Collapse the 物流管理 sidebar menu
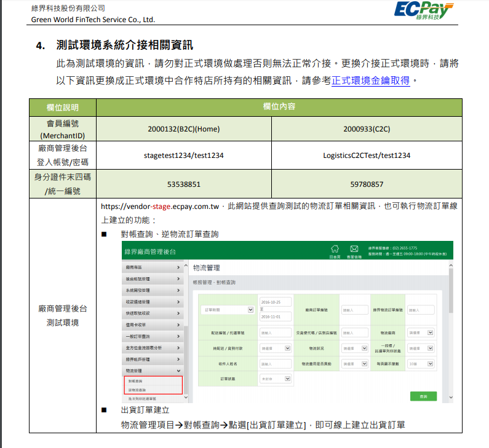This screenshot has width=489, height=448. tap(152, 371)
